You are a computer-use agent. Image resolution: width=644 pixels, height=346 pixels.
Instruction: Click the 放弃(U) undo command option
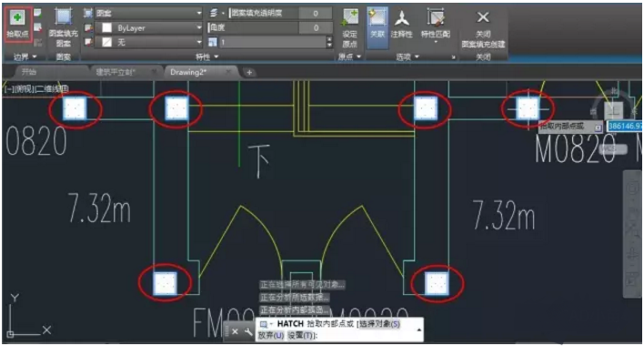[271, 335]
